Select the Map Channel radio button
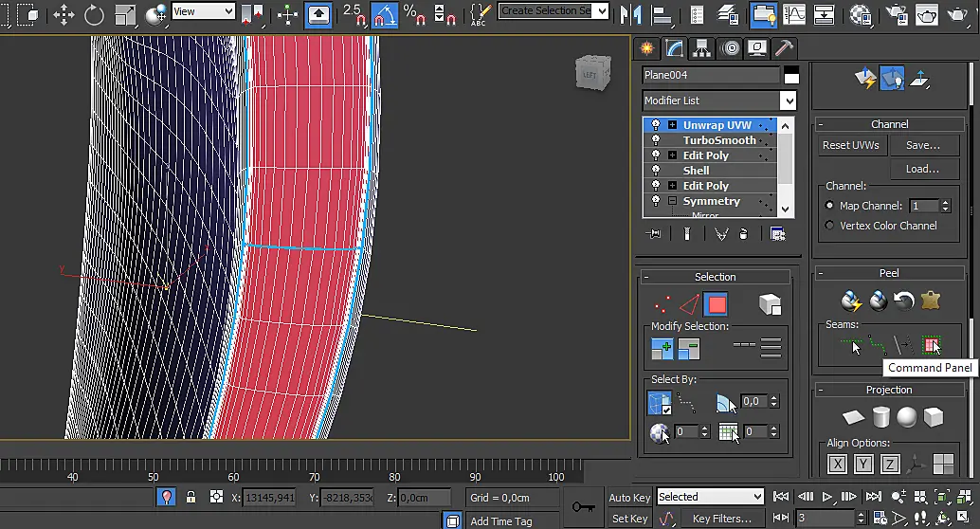 829,205
